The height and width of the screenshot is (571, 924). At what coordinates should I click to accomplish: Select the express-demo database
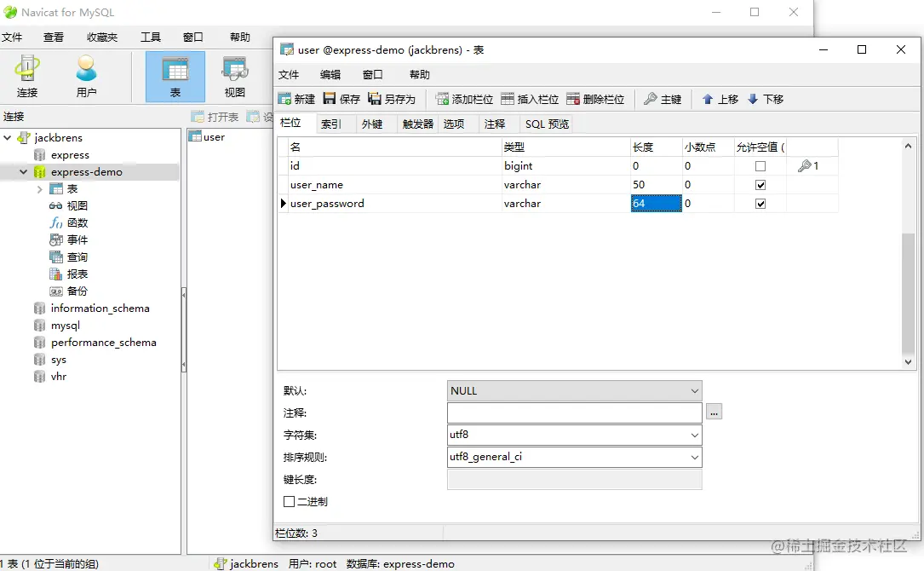point(87,171)
